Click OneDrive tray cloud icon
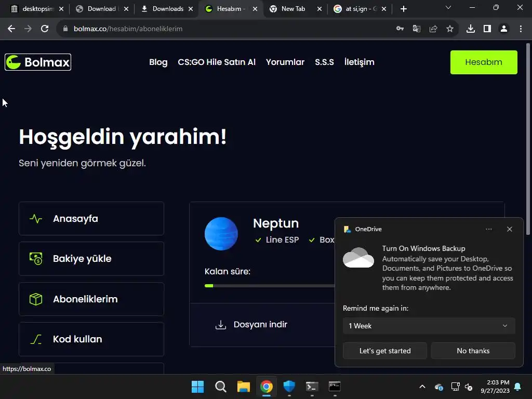 438,387
